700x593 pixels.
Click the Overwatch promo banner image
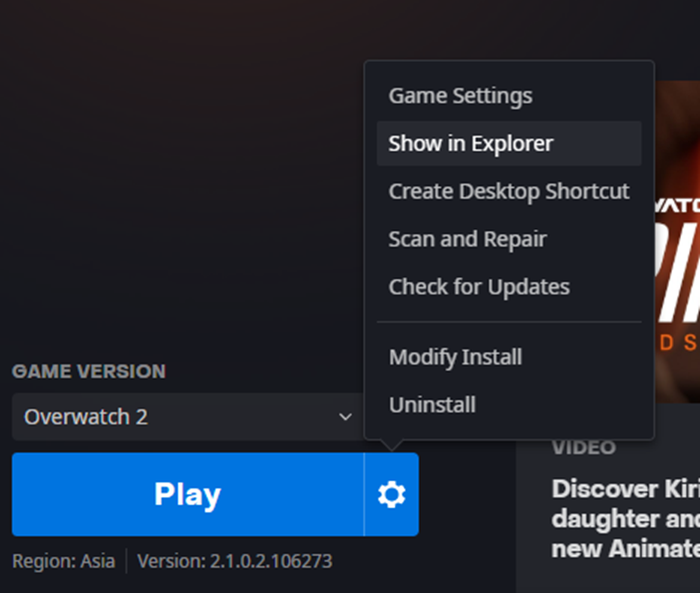coord(677,242)
